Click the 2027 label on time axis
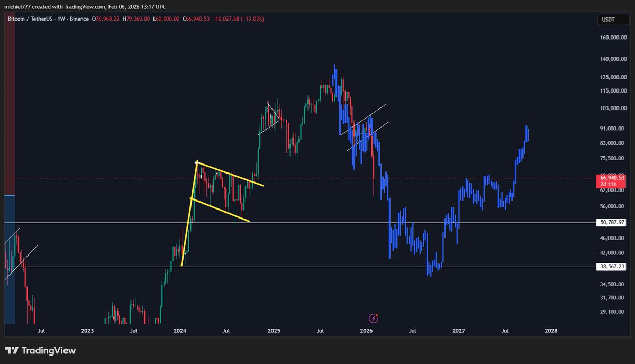Screen dimensions: 635x364 click(458, 331)
